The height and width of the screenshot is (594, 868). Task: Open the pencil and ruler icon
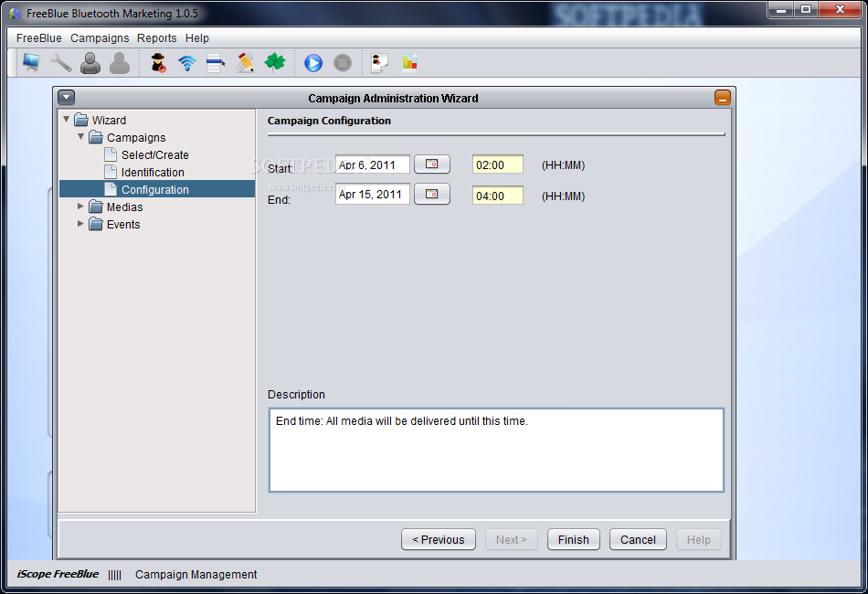(245, 62)
